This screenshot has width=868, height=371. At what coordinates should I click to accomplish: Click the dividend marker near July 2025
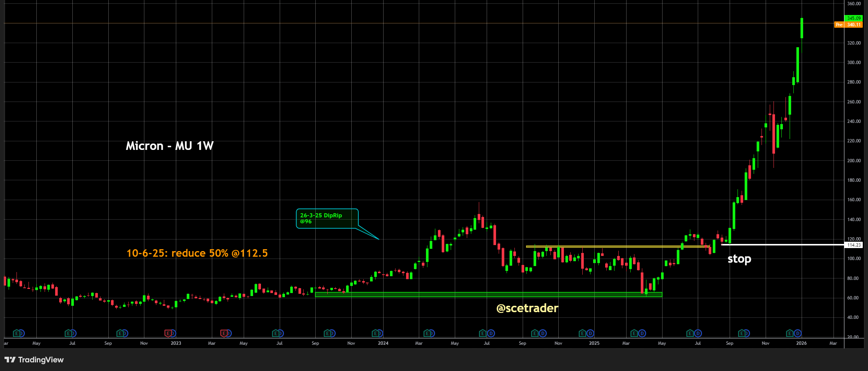(698, 333)
